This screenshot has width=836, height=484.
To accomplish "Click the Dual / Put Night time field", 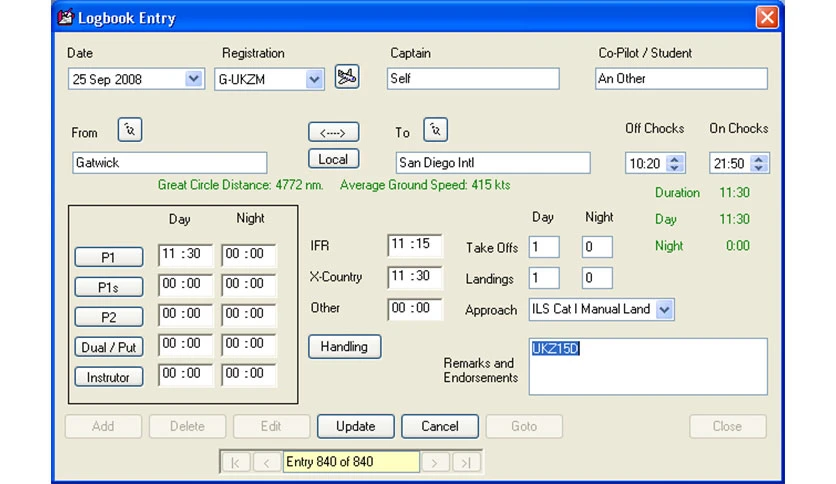I will coord(248,344).
